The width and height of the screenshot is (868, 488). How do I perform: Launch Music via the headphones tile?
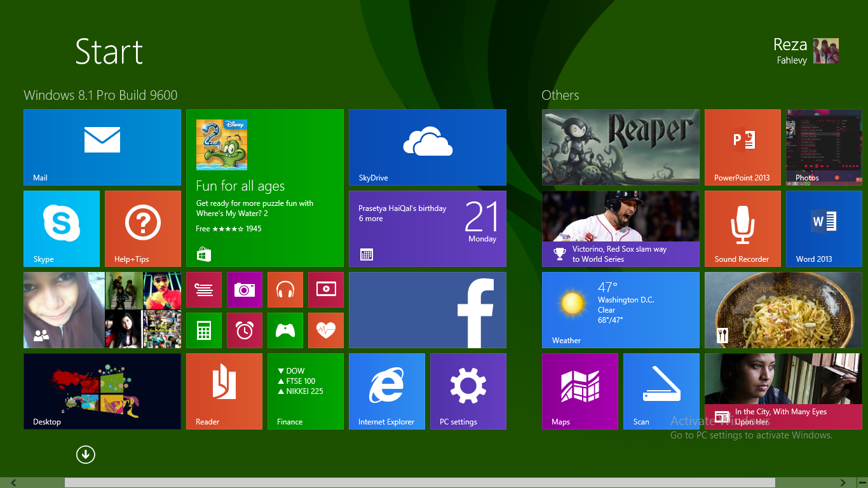pyautogui.click(x=285, y=289)
